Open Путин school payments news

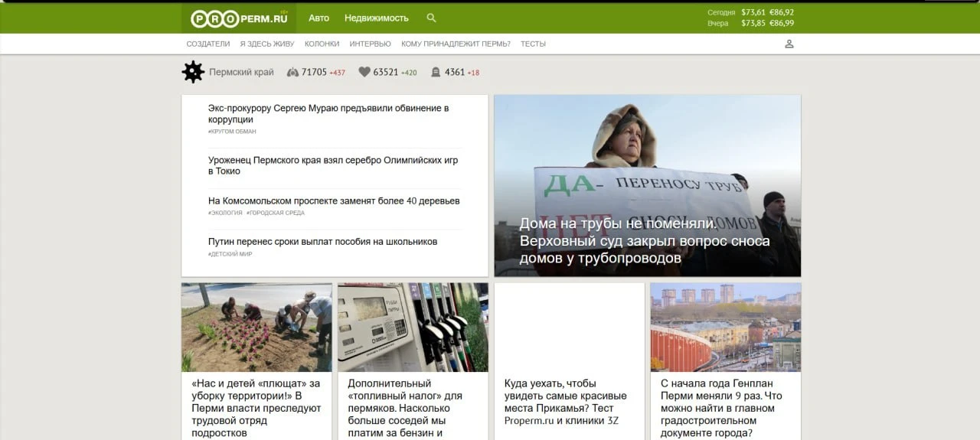pos(322,241)
